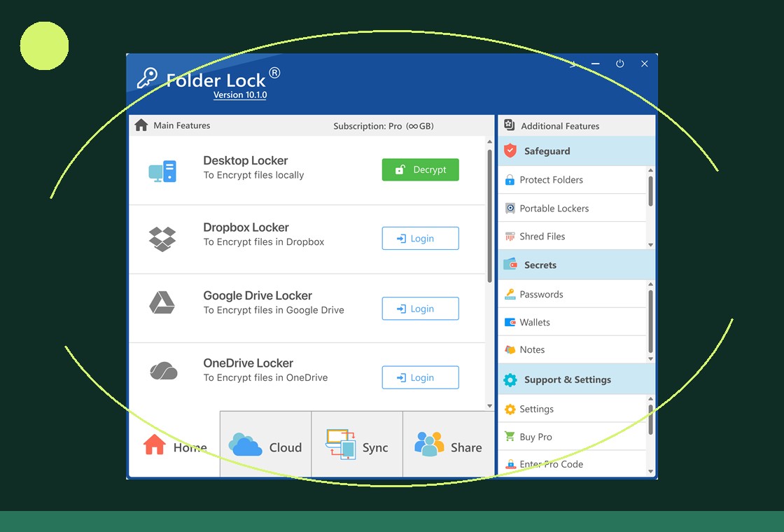Image resolution: width=784 pixels, height=532 pixels.
Task: Switch to the Sync tab
Action: [357, 444]
